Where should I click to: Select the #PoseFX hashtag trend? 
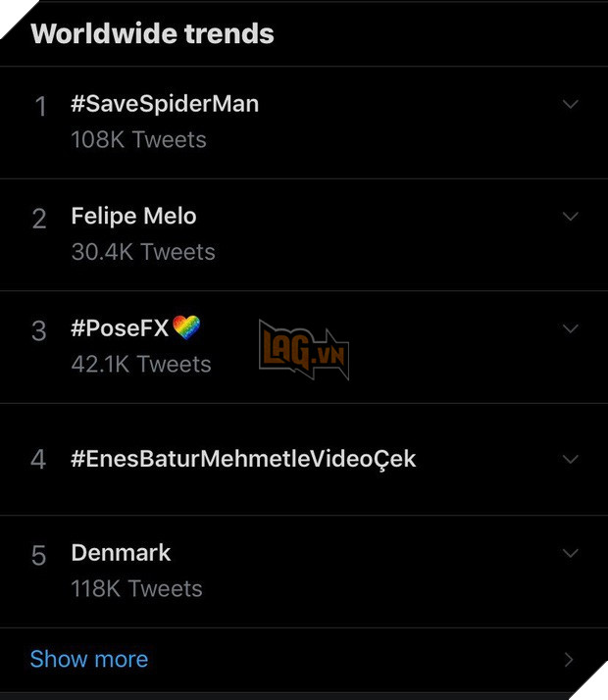(120, 328)
